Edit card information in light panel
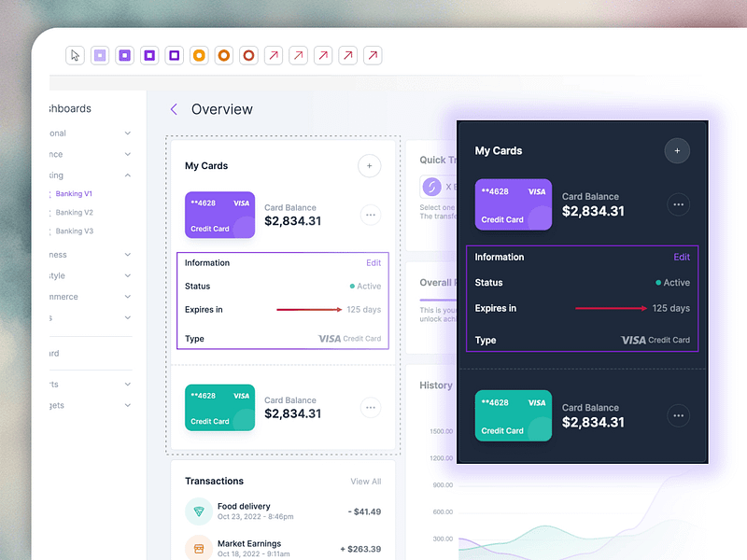Image resolution: width=747 pixels, height=560 pixels. pos(373,263)
